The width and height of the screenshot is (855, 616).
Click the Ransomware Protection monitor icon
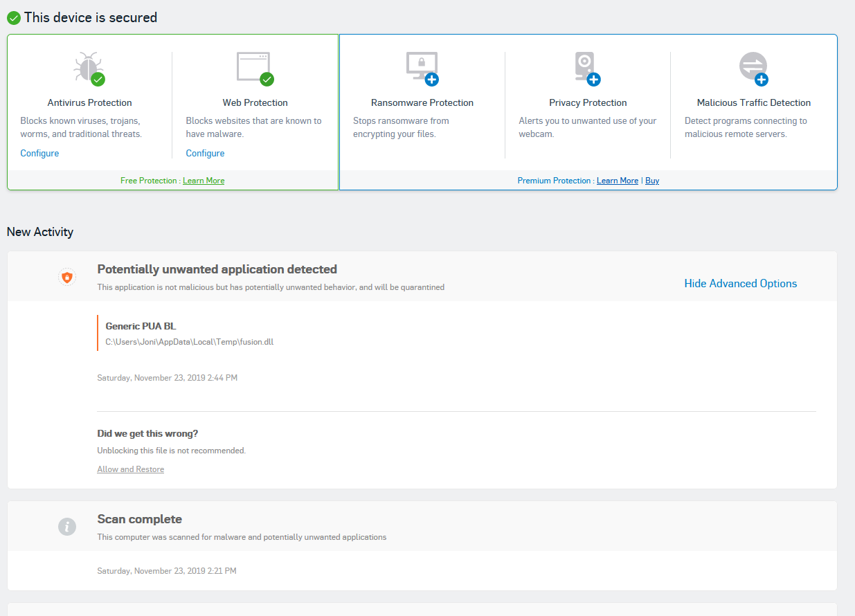tap(422, 68)
